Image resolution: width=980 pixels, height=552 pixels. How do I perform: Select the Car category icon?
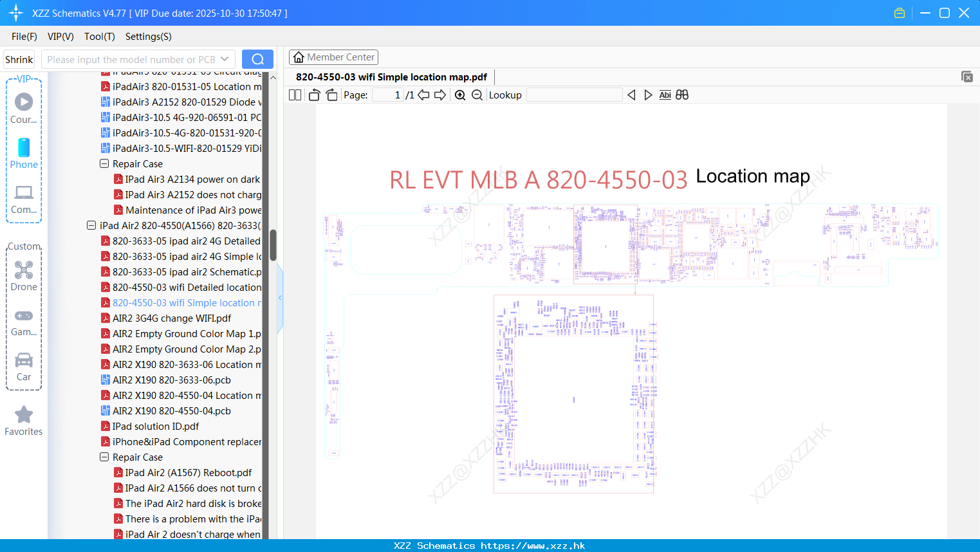[x=24, y=360]
